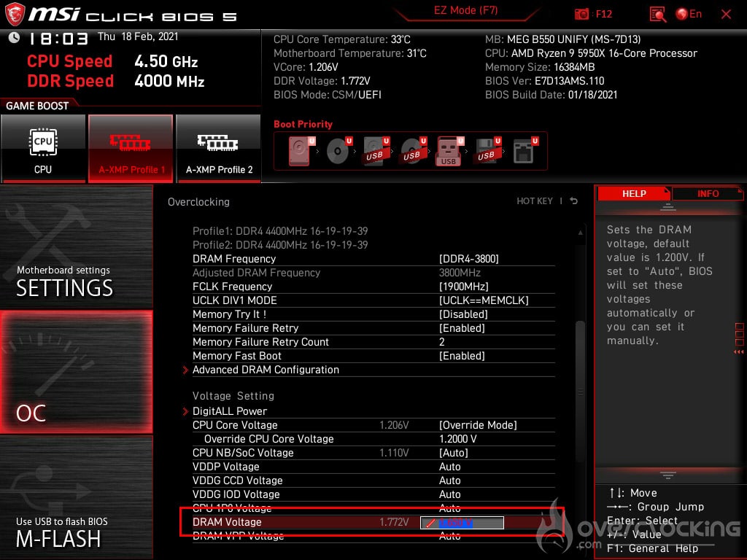Select CPU 1P8 Voltage row
Viewport: 747px width, 560px height.
pyautogui.click(x=373, y=507)
